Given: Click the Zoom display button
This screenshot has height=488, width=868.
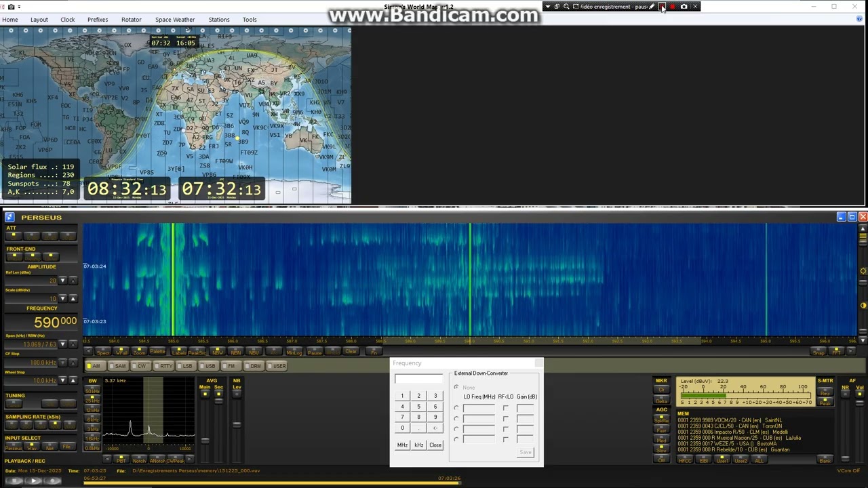Looking at the screenshot, I should (139, 351).
